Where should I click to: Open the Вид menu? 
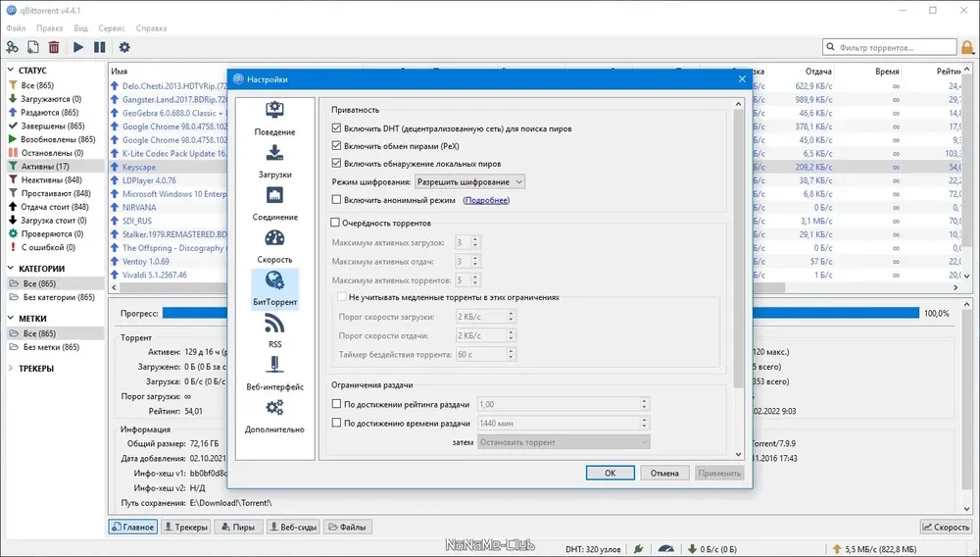click(80, 28)
